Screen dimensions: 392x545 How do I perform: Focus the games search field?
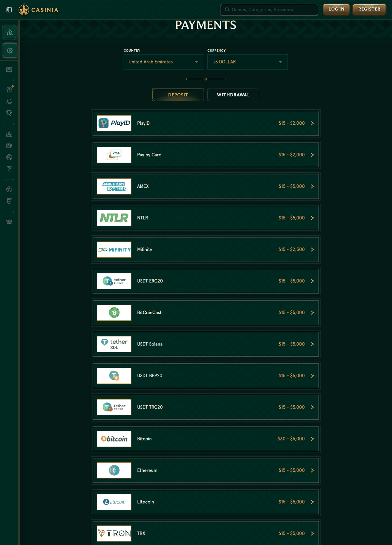(x=269, y=10)
